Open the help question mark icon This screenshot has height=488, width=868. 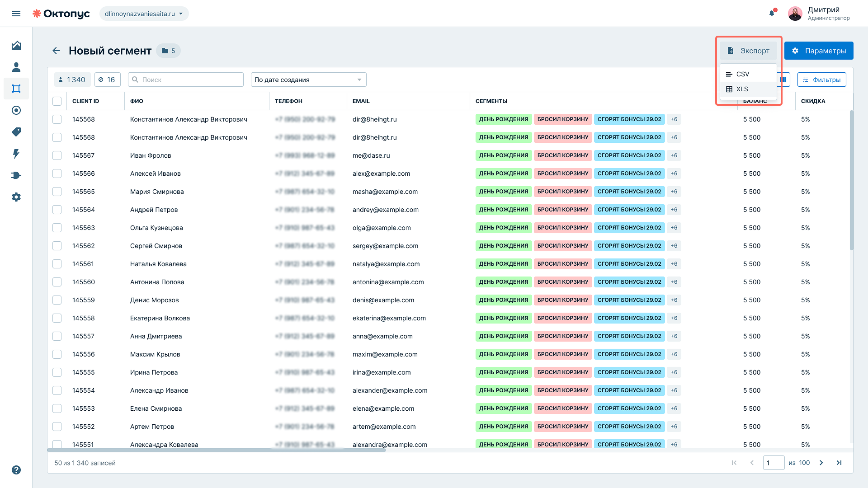click(16, 470)
